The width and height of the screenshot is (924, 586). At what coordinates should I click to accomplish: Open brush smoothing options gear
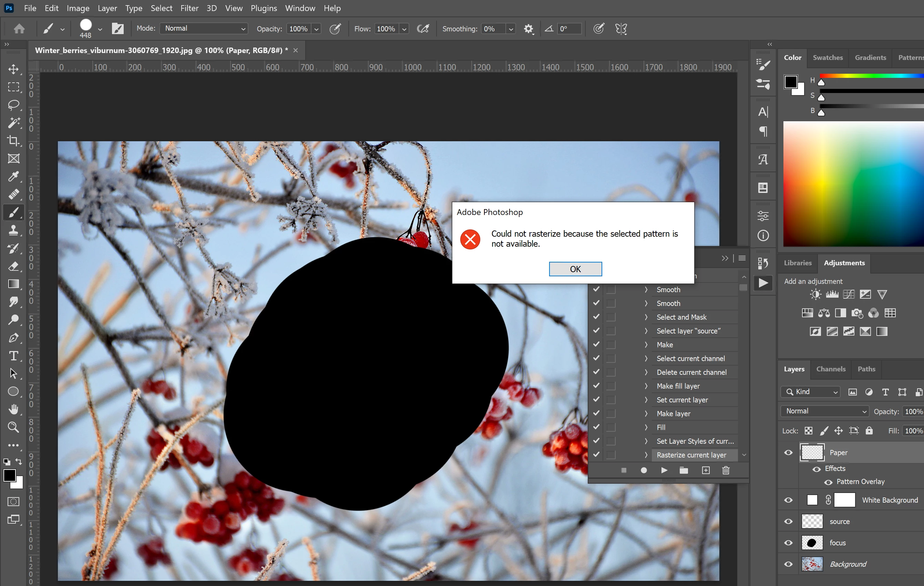[x=528, y=29]
